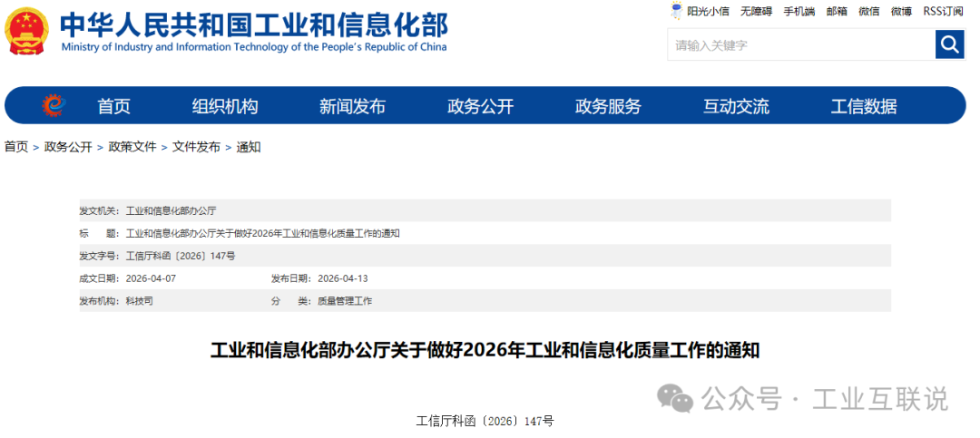Select the document number 工信厅科函〔2026〕147号 in table
Viewport: 980px width, 438px height.
[x=181, y=256]
